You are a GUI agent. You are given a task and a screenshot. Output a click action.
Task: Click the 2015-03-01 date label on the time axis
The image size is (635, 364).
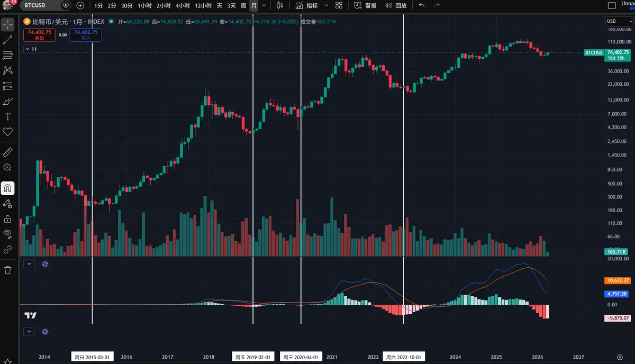[93, 357]
